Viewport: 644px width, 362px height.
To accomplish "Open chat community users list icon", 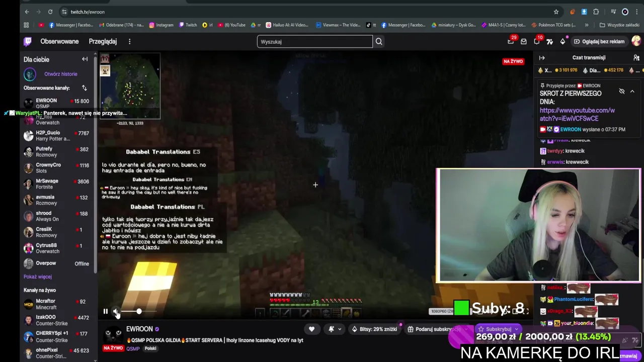I will [636, 58].
